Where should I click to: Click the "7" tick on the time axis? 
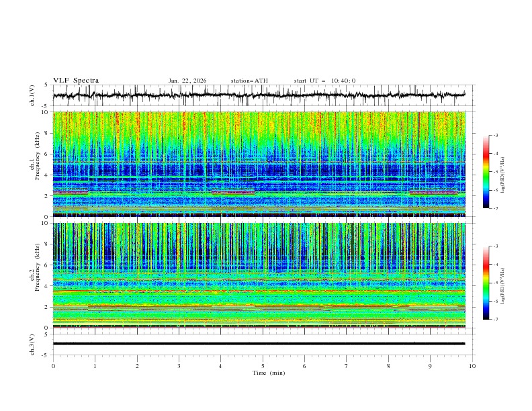click(x=347, y=366)
